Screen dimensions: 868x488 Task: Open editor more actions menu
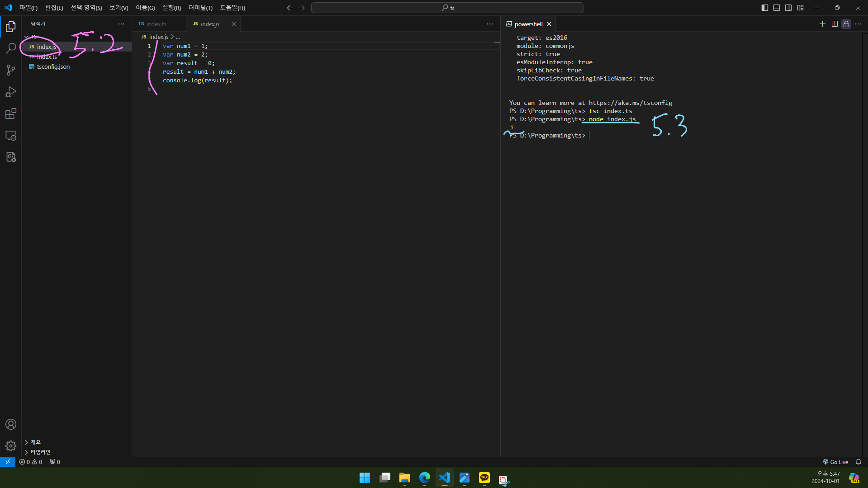(x=490, y=24)
